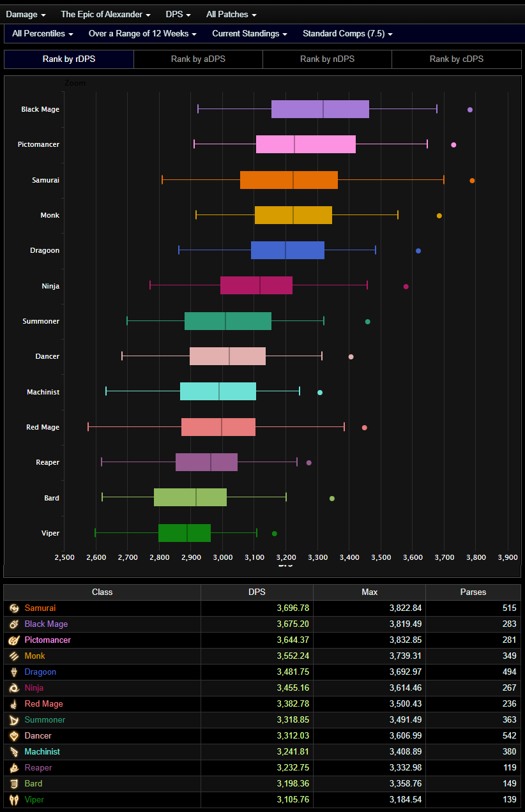Click the Reaper job icon in table

tap(14, 768)
